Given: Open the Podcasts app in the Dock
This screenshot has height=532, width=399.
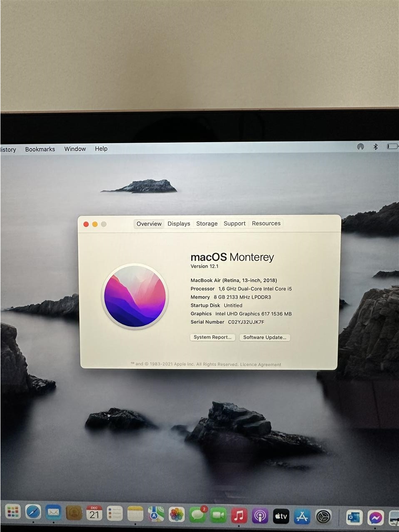Looking at the screenshot, I should click(260, 516).
